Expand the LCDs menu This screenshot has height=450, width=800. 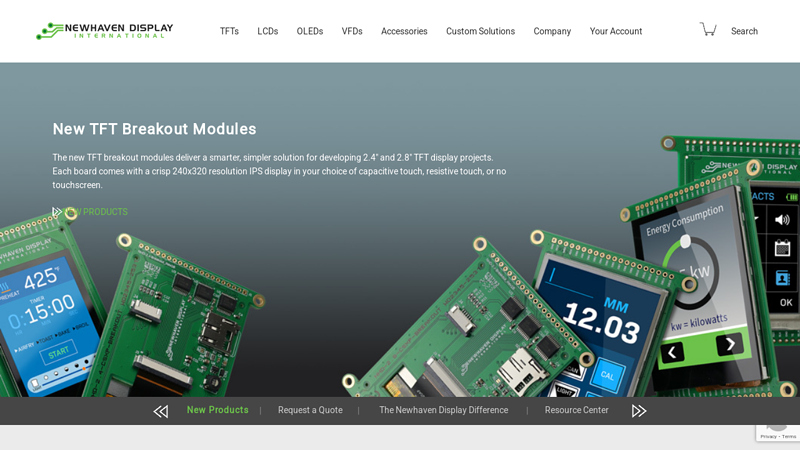point(267,31)
